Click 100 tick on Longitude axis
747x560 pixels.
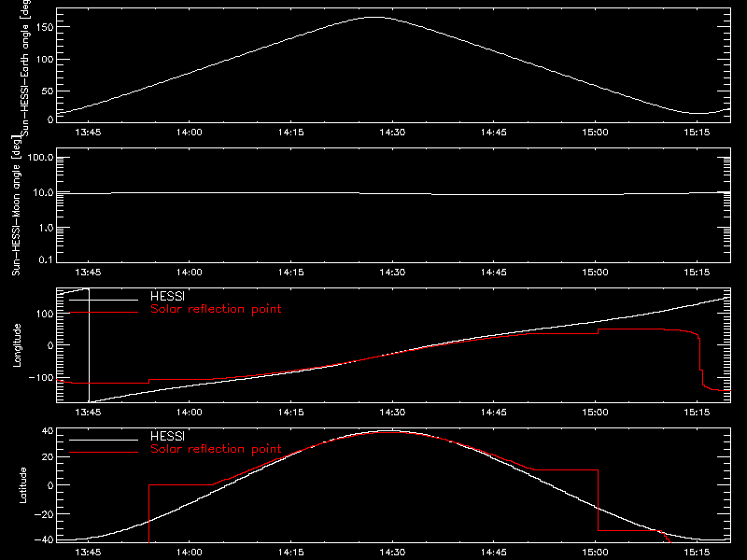(45, 314)
